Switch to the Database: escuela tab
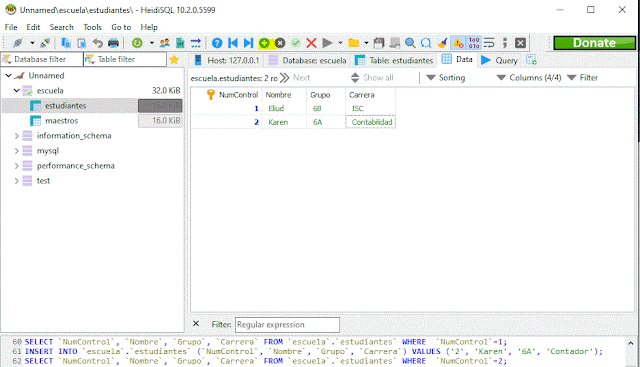The height and width of the screenshot is (367, 640). pos(307,60)
